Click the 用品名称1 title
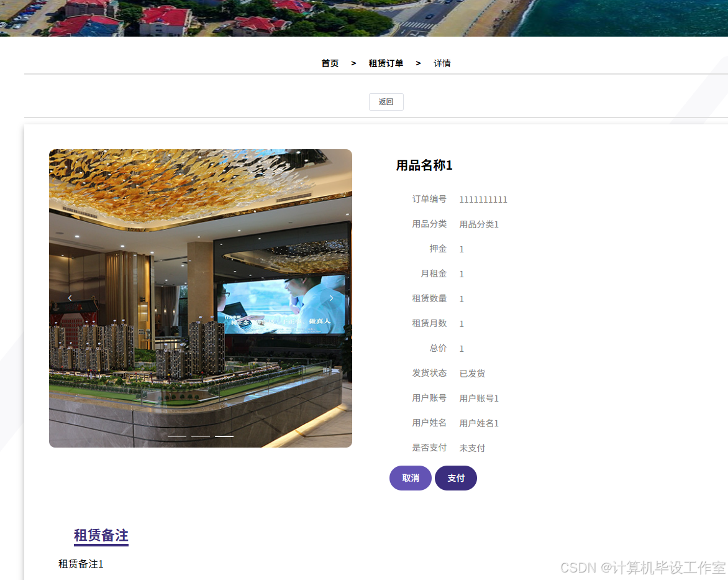Screen dimensions: 728x580 424,165
